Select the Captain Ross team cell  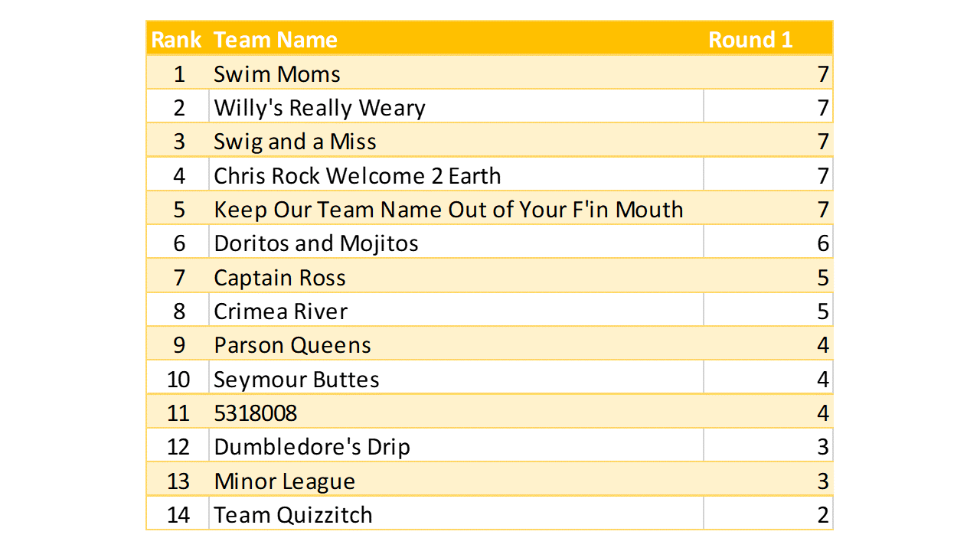click(x=279, y=278)
